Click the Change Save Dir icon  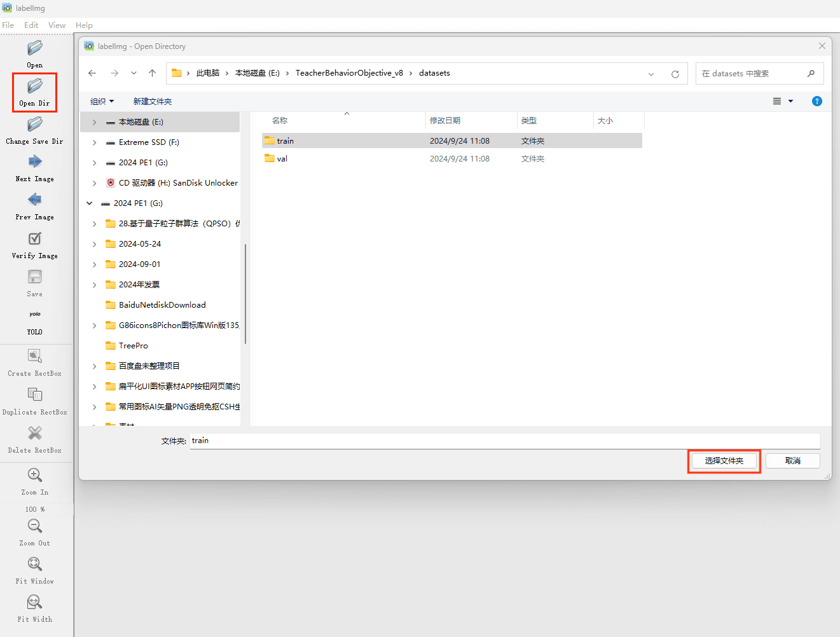[x=35, y=125]
